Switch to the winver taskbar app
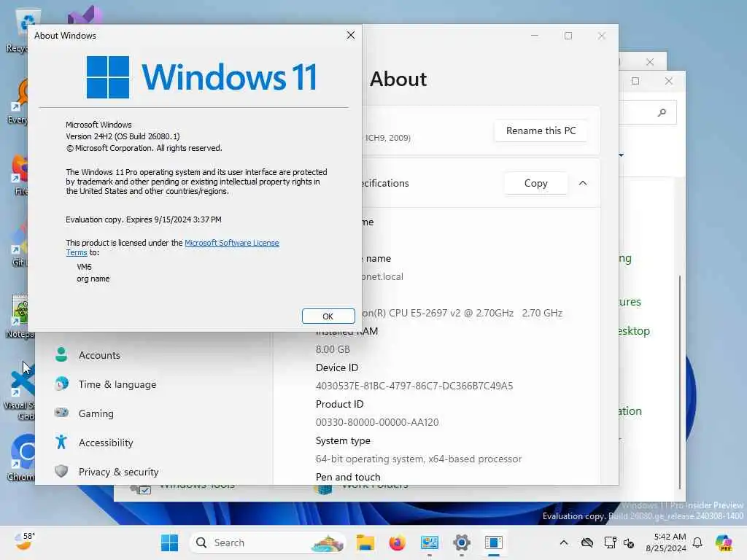747x560 pixels. [494, 542]
